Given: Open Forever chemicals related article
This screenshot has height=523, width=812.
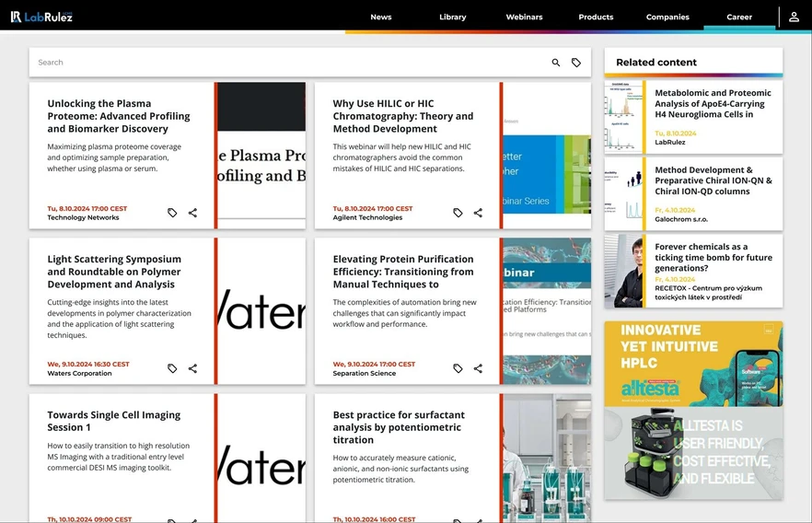Looking at the screenshot, I should point(713,258).
